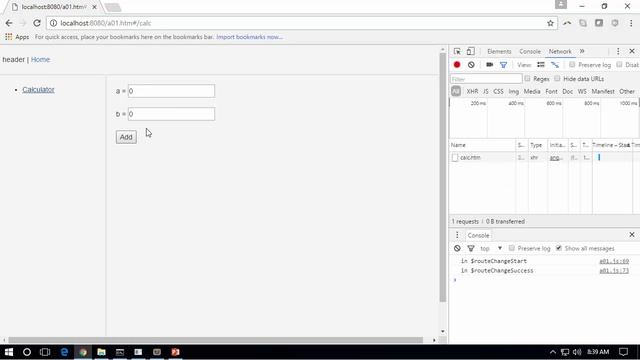Click the volume icon in system tray
The width and height of the screenshot is (640, 360).
point(577,352)
